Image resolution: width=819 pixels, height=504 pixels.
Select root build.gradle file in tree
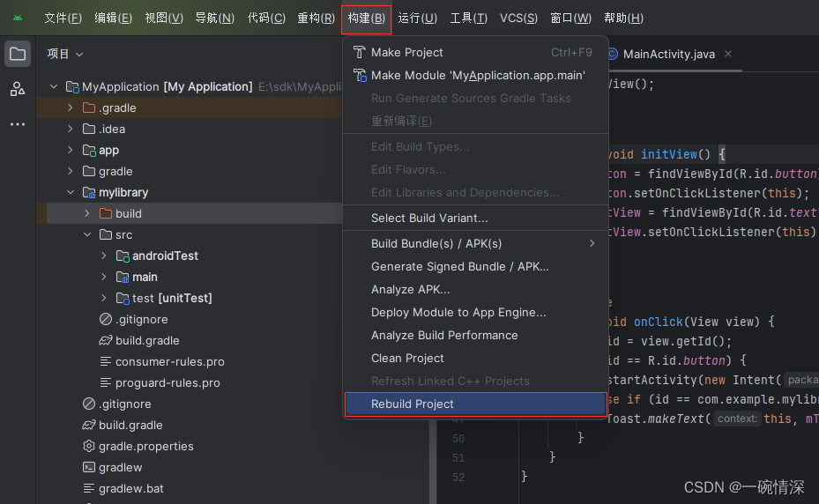tap(130, 425)
